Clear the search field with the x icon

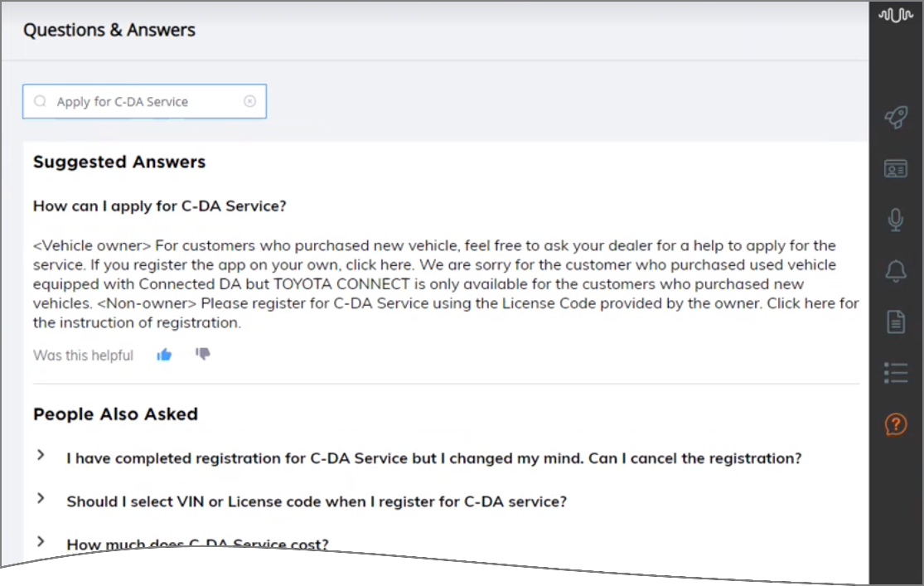coord(250,101)
